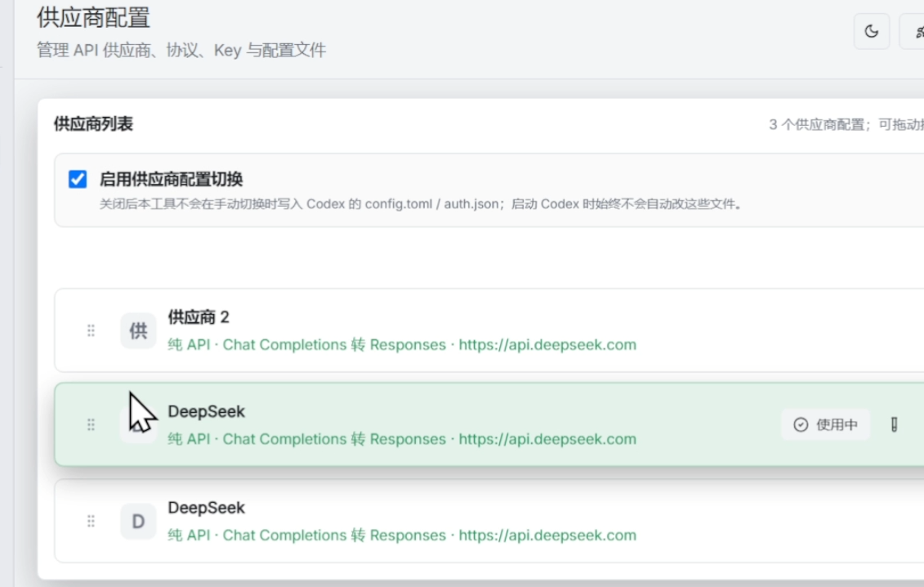Click the drag handle on the 供应商 2 row
Image resolution: width=924 pixels, height=587 pixels.
(x=91, y=330)
